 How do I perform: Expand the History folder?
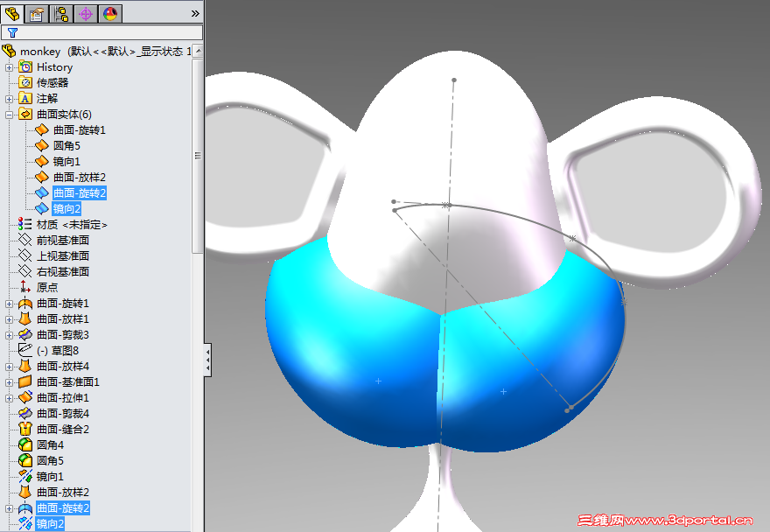tap(9, 67)
